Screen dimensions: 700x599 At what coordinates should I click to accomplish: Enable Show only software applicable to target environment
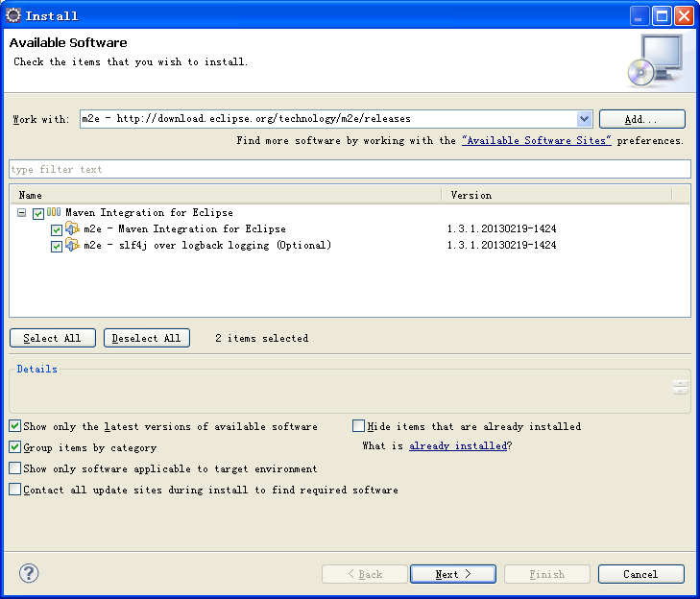(x=14, y=467)
